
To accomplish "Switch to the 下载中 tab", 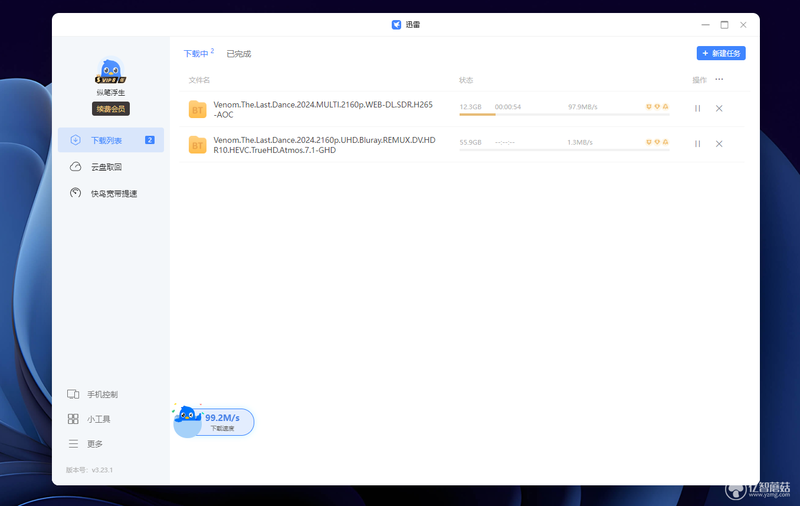I will [x=198, y=53].
